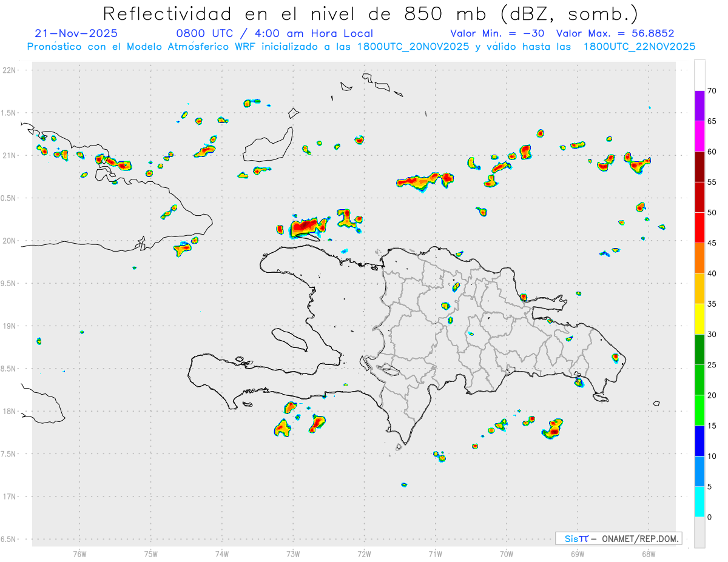Click the colorbar scale value 40
The image size is (728, 562).
[712, 273]
